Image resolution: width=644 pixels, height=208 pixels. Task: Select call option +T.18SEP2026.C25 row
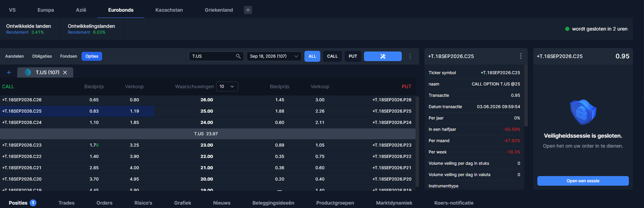77,111
